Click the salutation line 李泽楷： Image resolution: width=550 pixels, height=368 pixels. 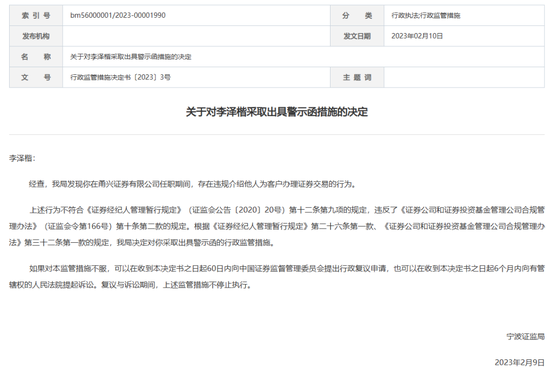(22, 158)
